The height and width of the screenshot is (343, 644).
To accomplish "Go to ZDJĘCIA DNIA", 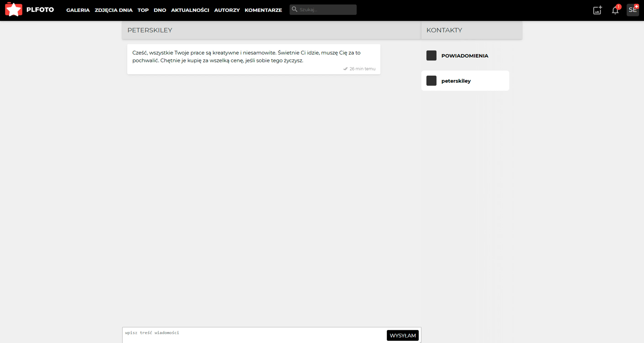I will 114,10.
